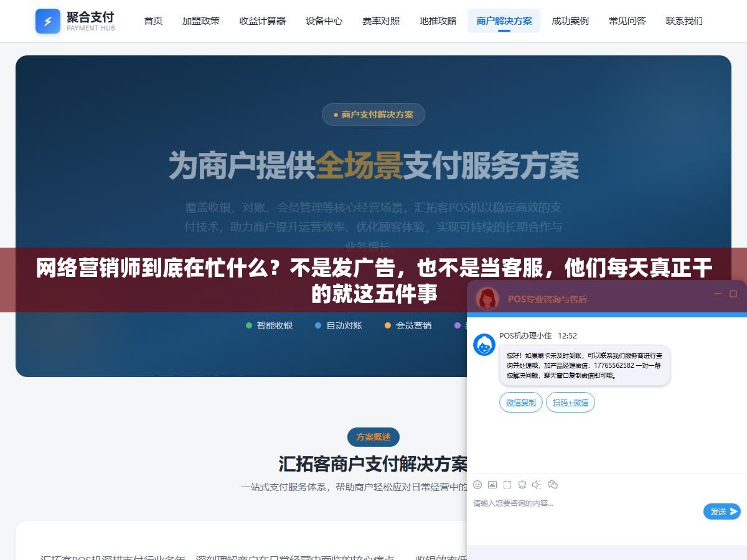Open 联系我们 navigation item

tap(684, 21)
